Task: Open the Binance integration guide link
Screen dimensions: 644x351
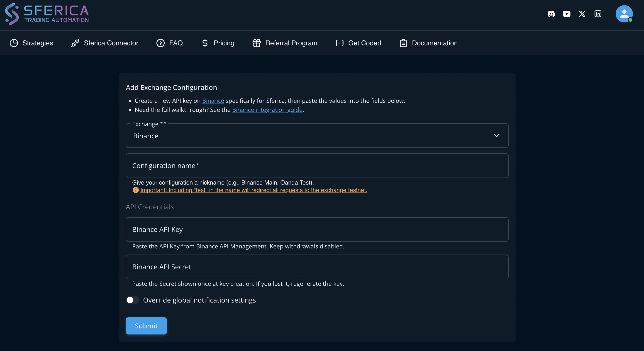Action: click(267, 110)
